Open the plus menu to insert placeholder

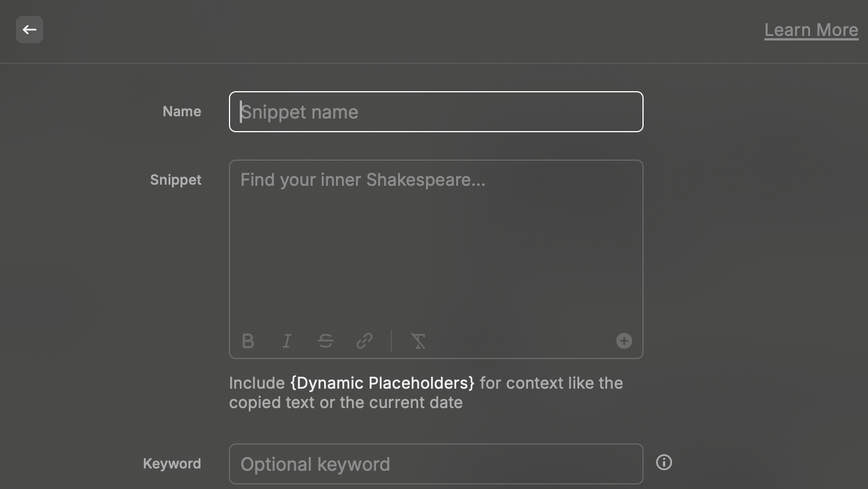(624, 341)
